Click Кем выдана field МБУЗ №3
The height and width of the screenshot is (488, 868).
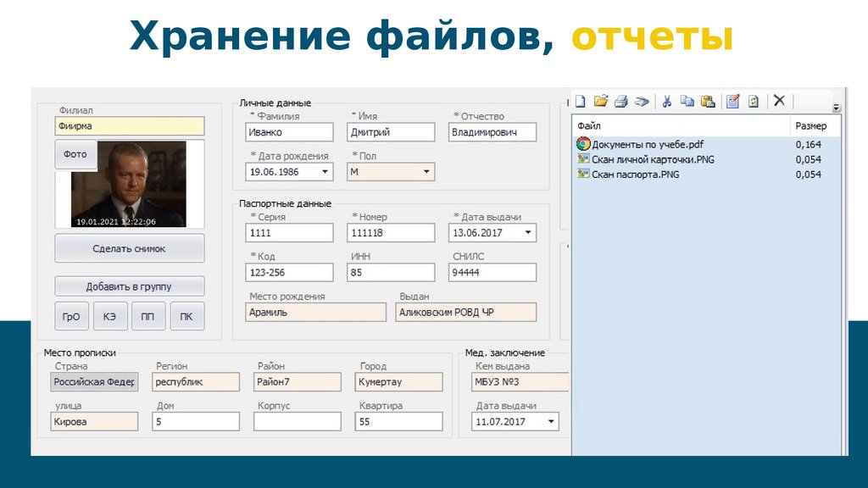click(520, 382)
